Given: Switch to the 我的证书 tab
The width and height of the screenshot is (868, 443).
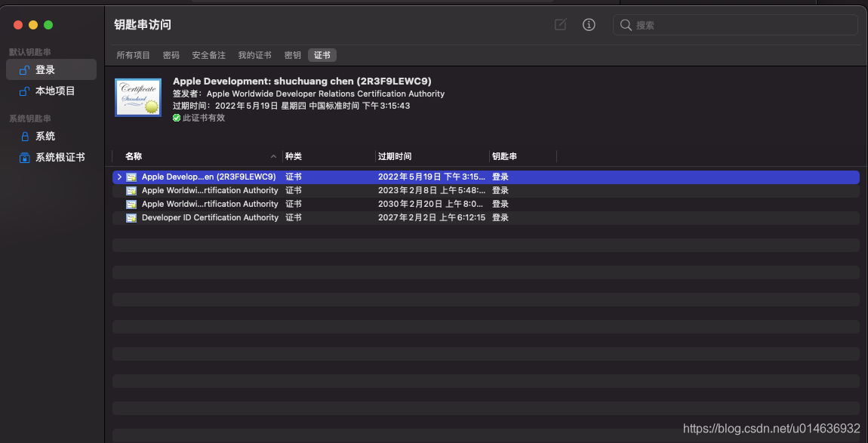Looking at the screenshot, I should [x=254, y=55].
